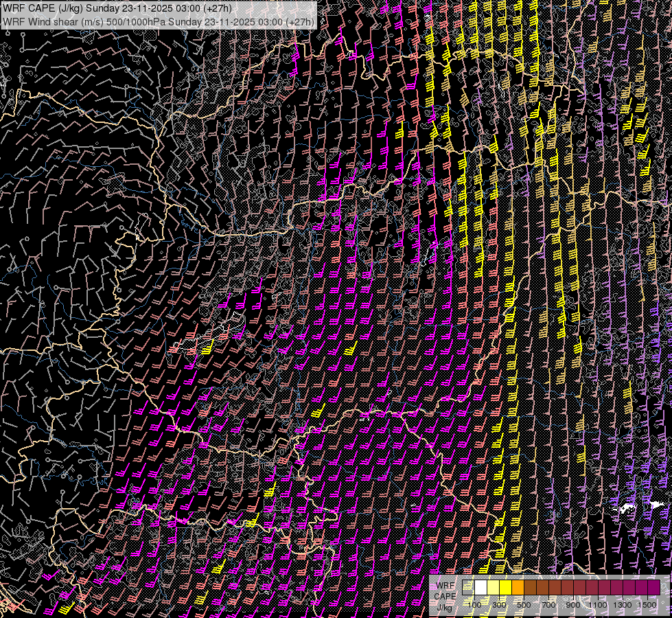Click the white swatch in the CAPE legend
Viewport: 672px width, 618px height.
(481, 588)
